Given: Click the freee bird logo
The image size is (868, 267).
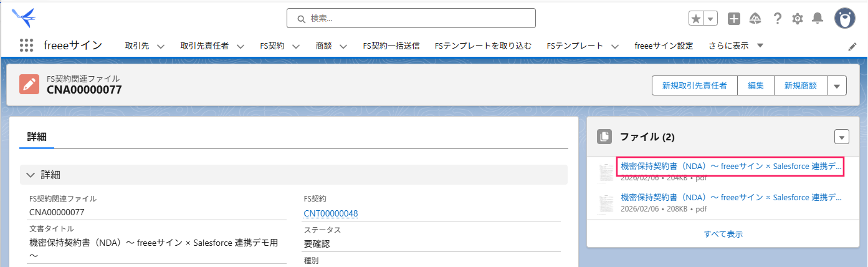Looking at the screenshot, I should [24, 17].
